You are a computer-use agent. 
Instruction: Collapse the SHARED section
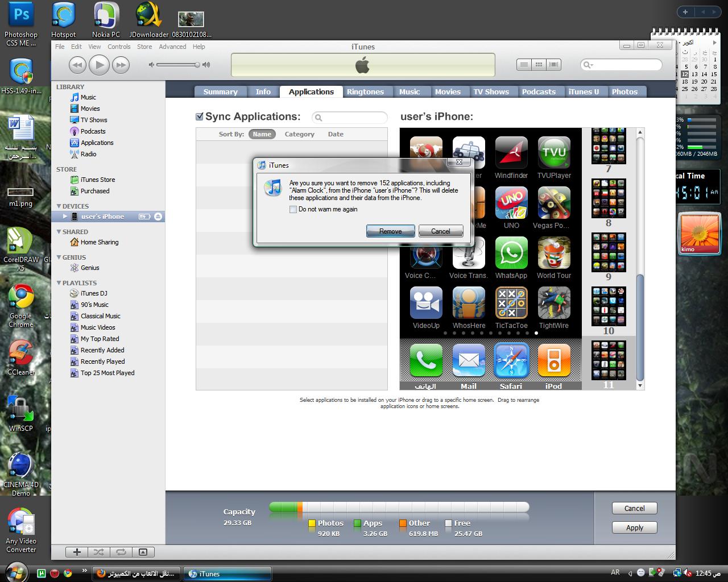click(x=59, y=232)
